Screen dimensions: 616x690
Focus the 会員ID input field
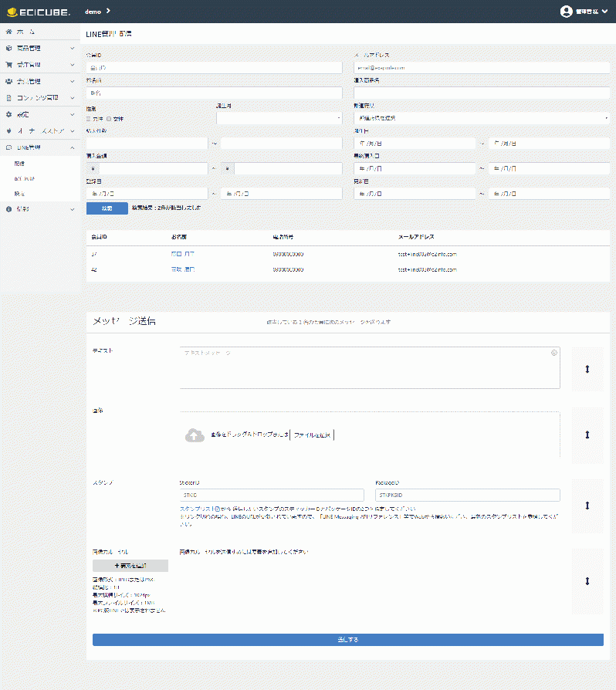215,68
